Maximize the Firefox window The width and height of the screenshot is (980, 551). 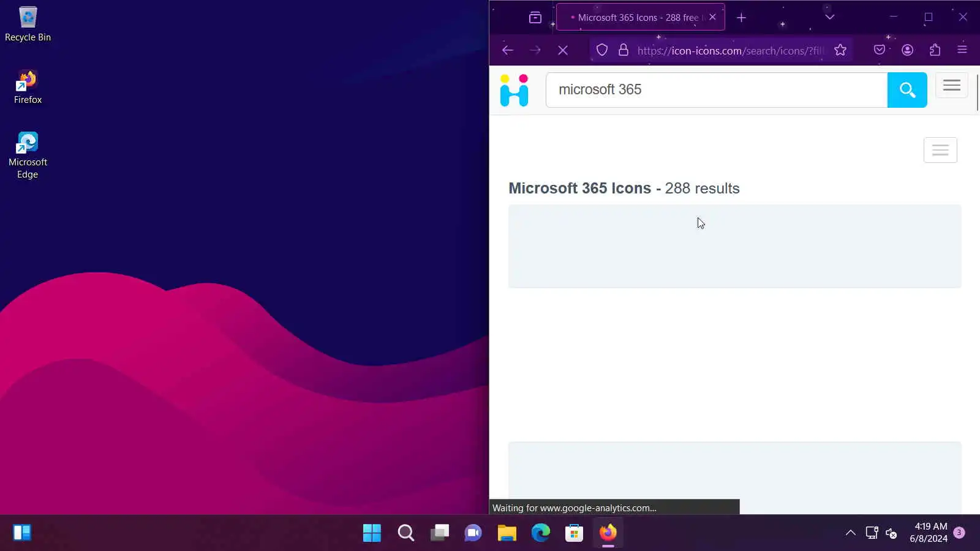coord(929,17)
